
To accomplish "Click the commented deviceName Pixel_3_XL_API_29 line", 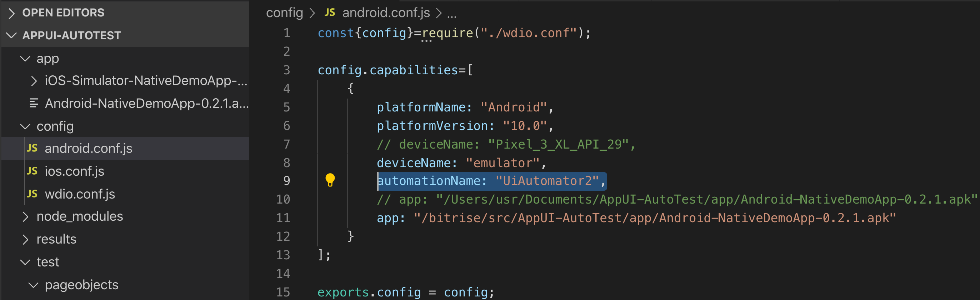I will coord(506,145).
